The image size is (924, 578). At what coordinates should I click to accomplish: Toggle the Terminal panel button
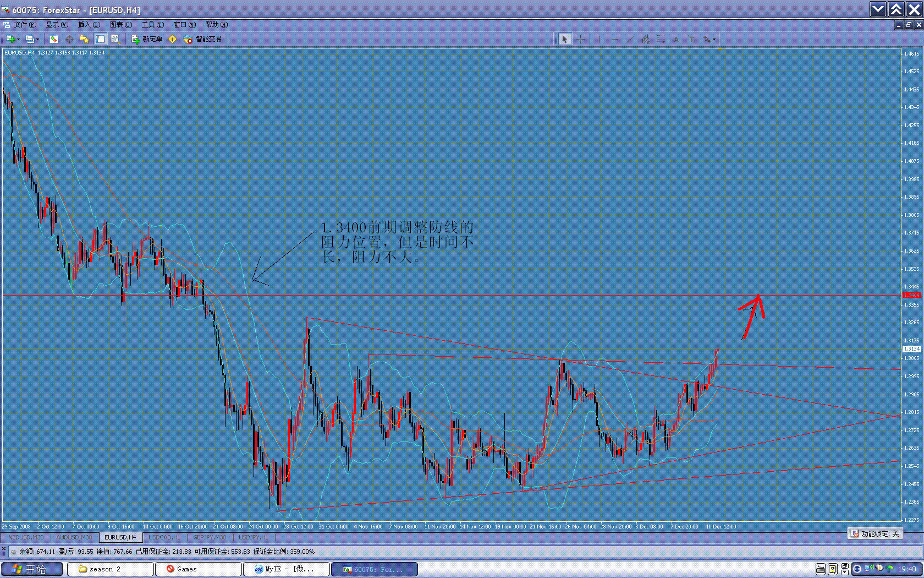click(100, 39)
